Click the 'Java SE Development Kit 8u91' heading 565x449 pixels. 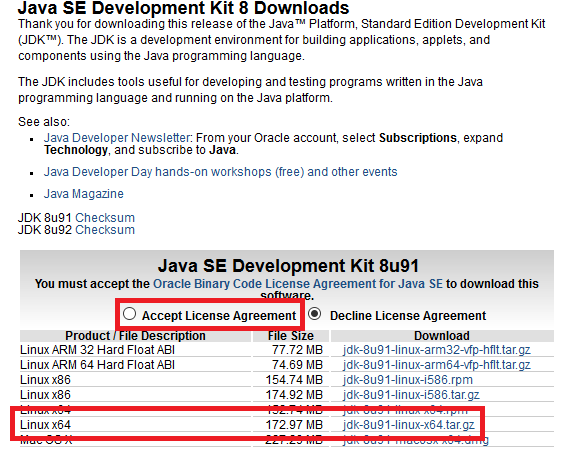click(288, 266)
